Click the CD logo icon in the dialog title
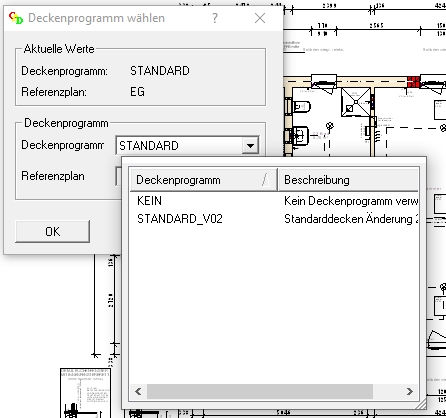 [x=16, y=18]
